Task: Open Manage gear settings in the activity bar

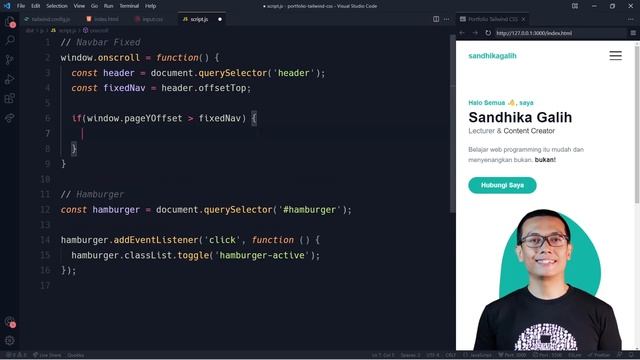Action: point(9,340)
